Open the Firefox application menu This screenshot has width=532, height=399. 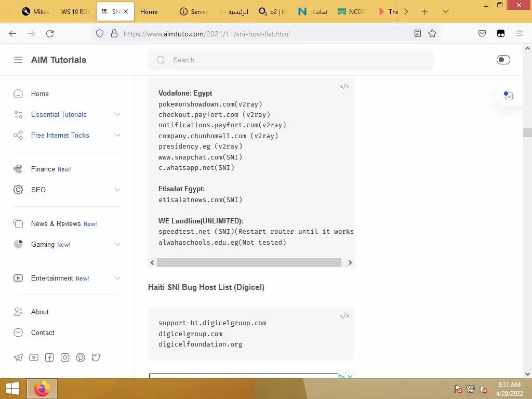(520, 33)
